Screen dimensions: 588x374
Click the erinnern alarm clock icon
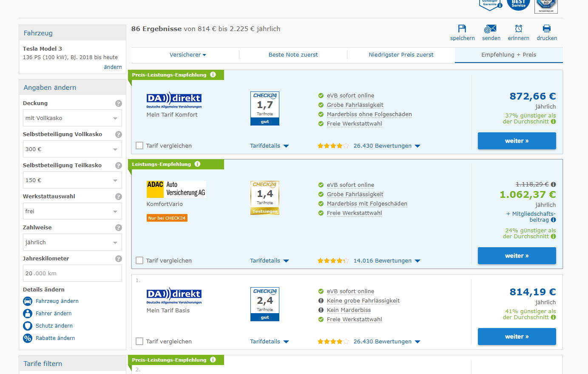click(x=519, y=29)
